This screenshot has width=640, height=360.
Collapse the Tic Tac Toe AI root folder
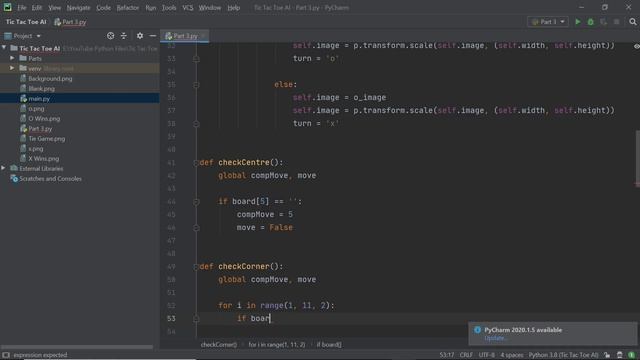click(x=4, y=48)
